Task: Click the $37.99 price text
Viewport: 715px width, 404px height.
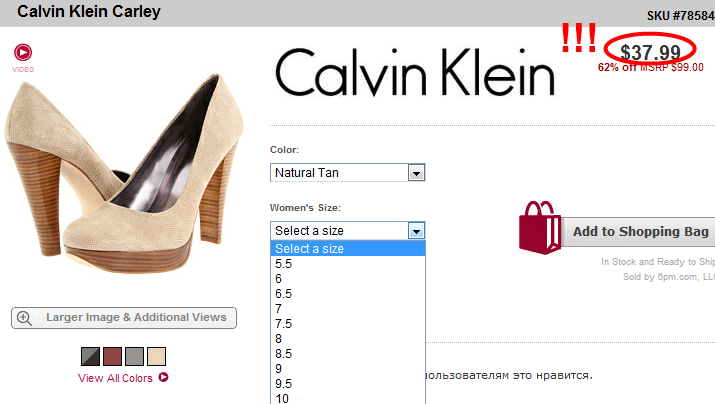Action: pos(650,52)
